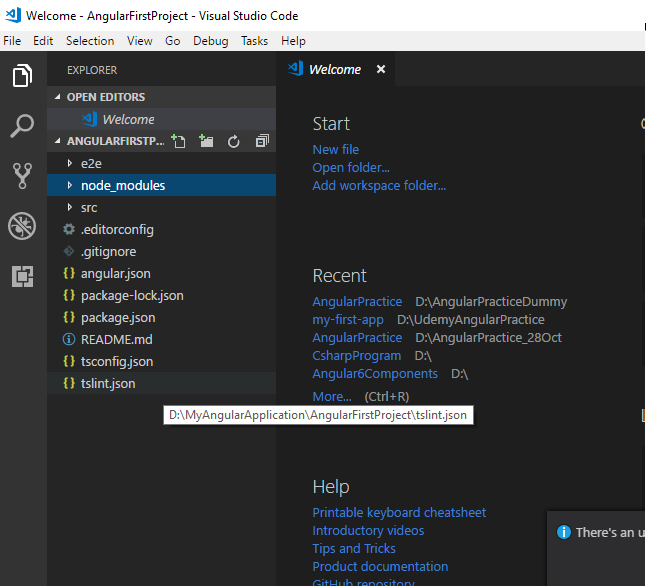Click the More... recent link
646x586 pixels.
332,396
